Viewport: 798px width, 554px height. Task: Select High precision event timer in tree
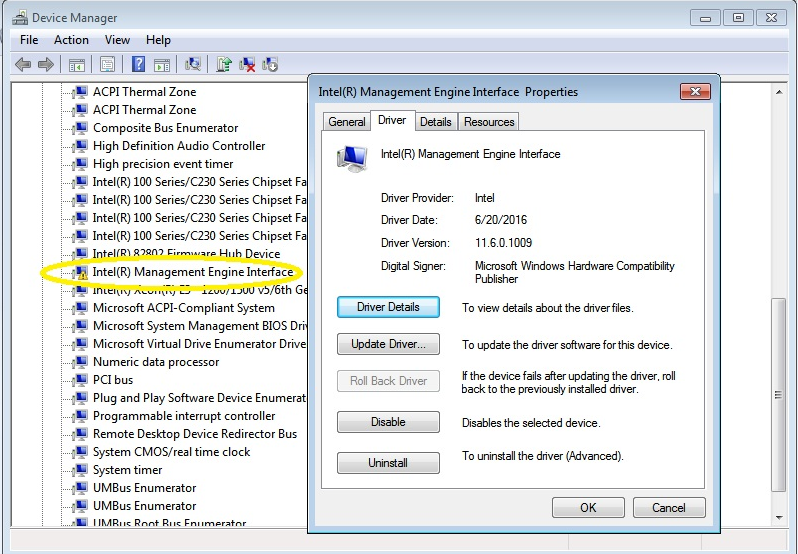pyautogui.click(x=163, y=164)
